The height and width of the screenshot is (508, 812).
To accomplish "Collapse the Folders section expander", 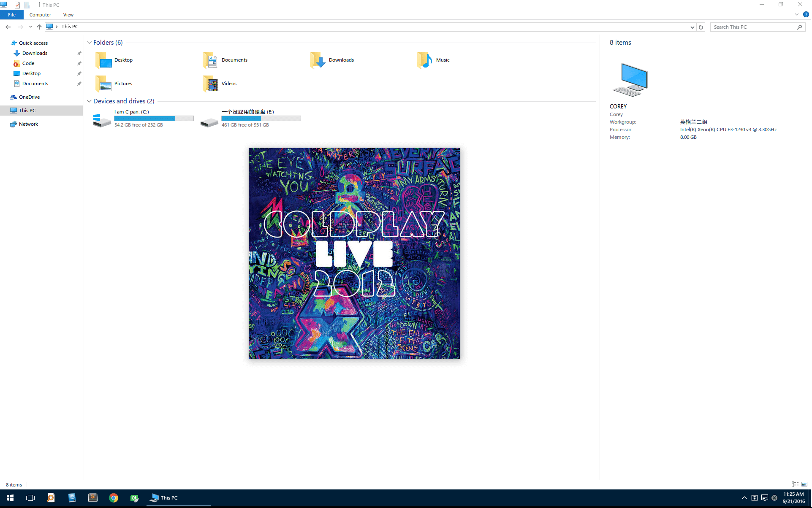I will [x=90, y=42].
